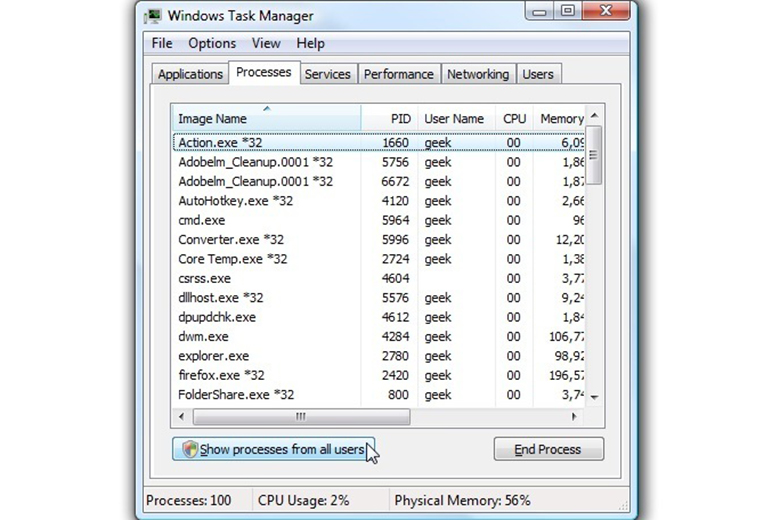Image resolution: width=780 pixels, height=520 pixels.
Task: Select the cmd.exe process row
Action: click(x=379, y=220)
